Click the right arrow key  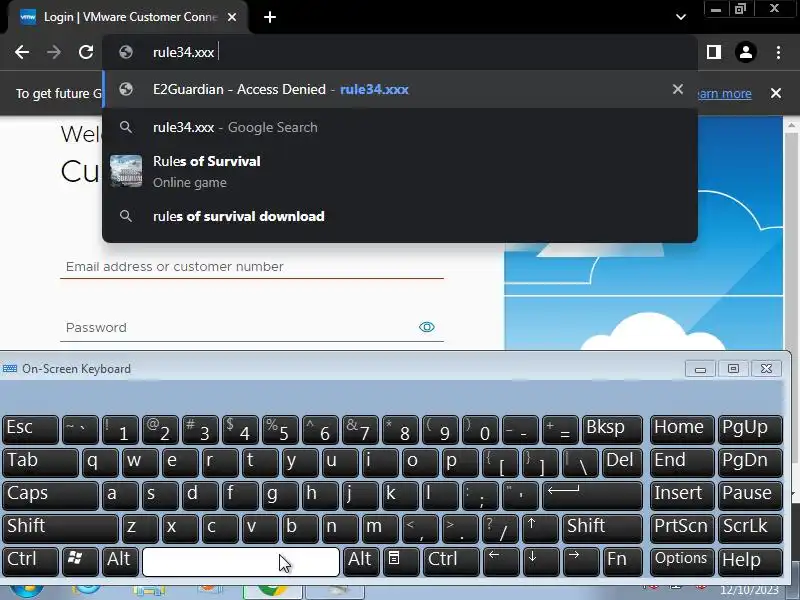pyautogui.click(x=581, y=561)
